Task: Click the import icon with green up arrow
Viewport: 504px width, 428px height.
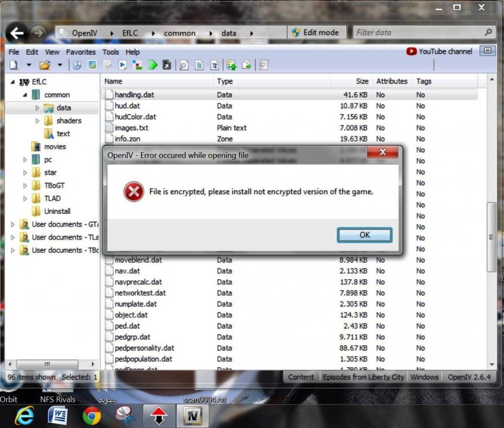Action: point(231,65)
